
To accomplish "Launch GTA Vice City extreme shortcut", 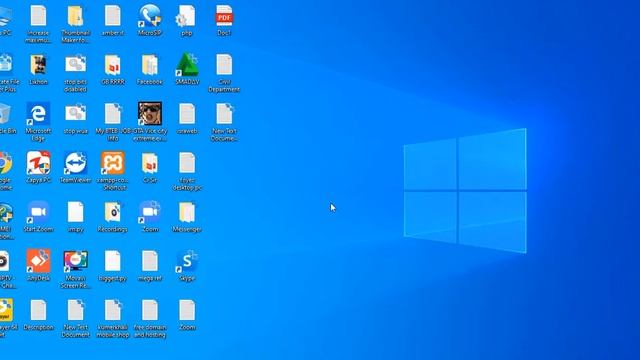I will pos(150,122).
